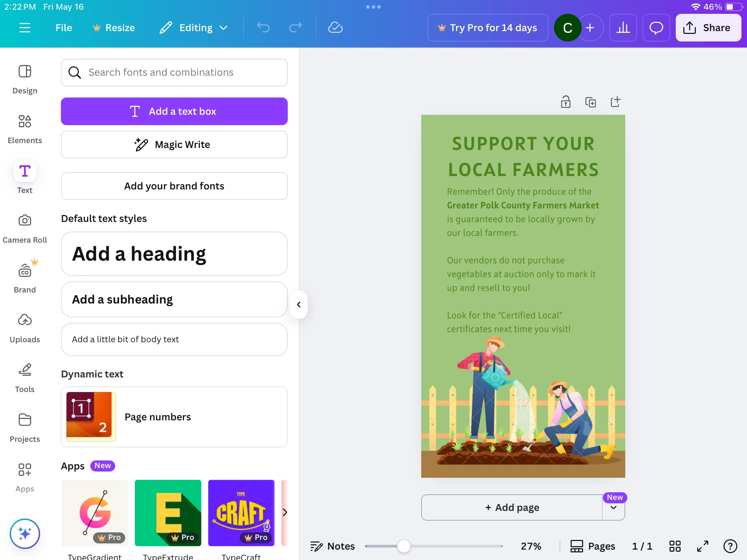
Task: Toggle fullscreen presentation mode
Action: coord(702,546)
